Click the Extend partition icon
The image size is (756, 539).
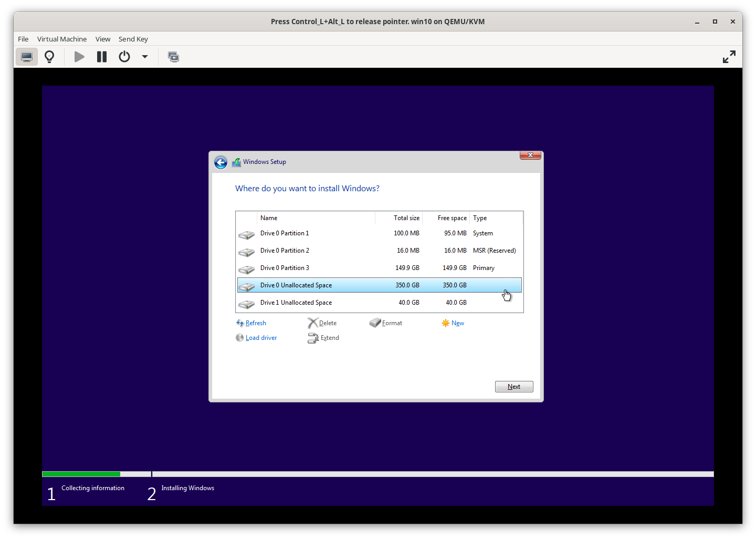pyautogui.click(x=313, y=338)
